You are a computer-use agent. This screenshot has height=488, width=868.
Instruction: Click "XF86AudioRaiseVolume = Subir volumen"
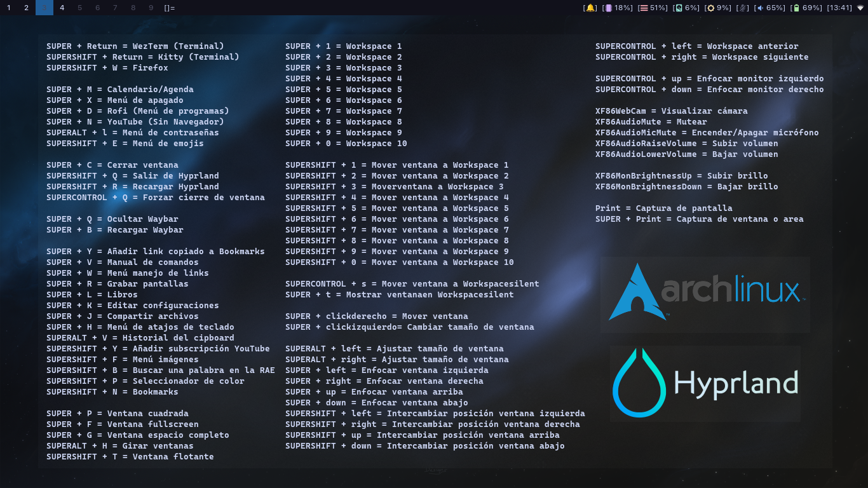(x=687, y=144)
